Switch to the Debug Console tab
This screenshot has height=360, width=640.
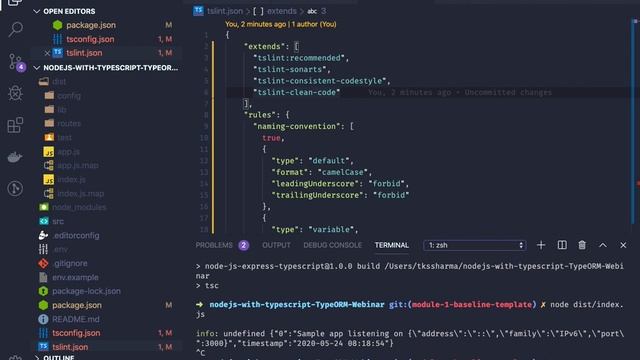(x=332, y=245)
